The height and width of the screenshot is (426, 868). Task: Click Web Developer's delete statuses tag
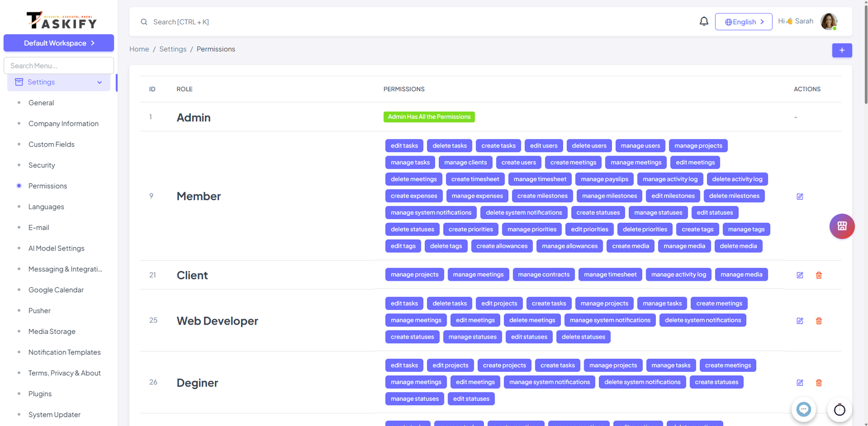583,337
